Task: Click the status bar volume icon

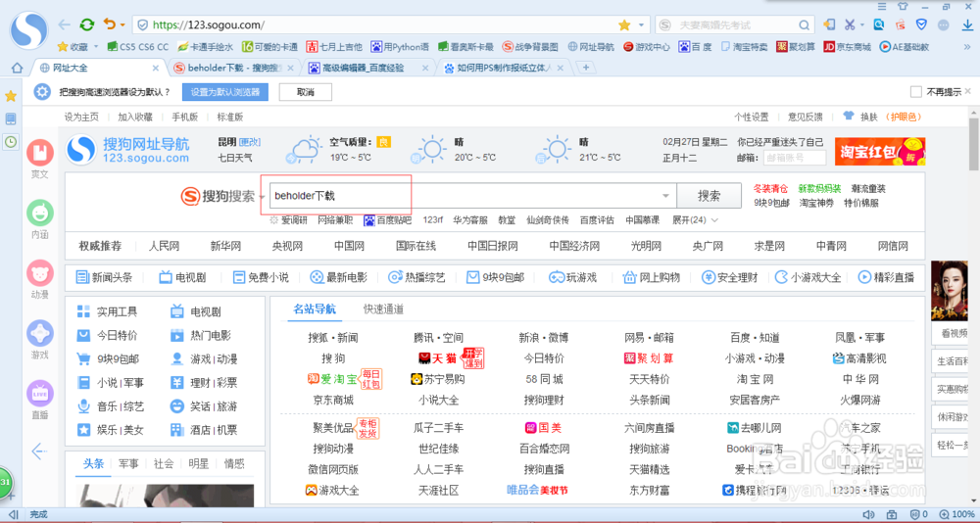Action: pos(867,514)
